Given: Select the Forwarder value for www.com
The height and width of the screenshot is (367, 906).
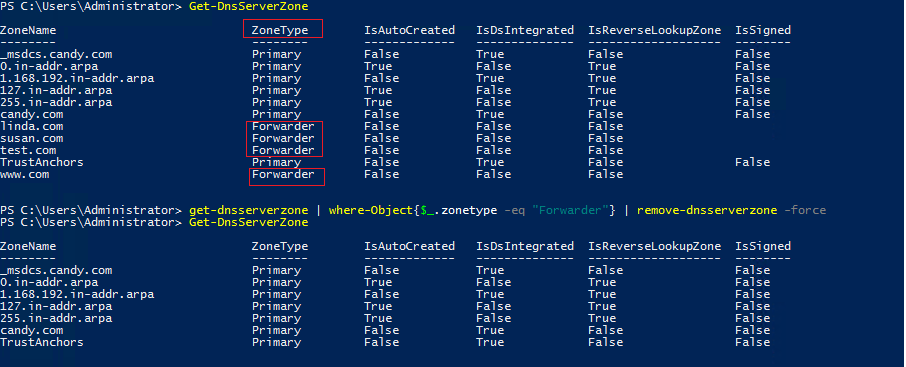Looking at the screenshot, I should coord(283,174).
